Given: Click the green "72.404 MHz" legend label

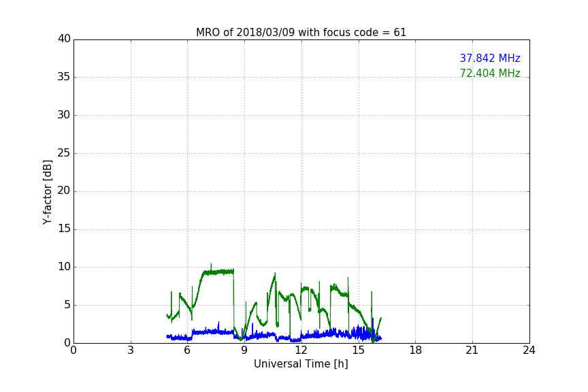Looking at the screenshot, I should [490, 73].
